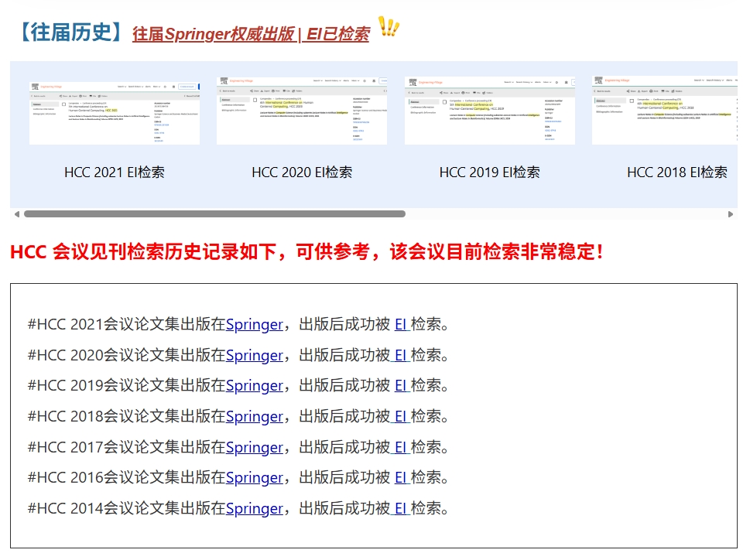The height and width of the screenshot is (560, 750).
Task: Open the Springer link in the HCC 2016 row
Action: [255, 477]
